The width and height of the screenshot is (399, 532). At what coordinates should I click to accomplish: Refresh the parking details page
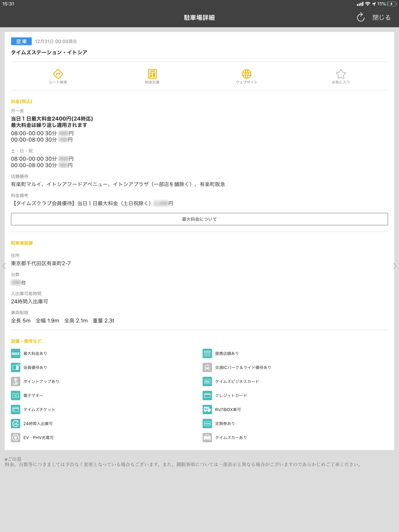pos(360,17)
